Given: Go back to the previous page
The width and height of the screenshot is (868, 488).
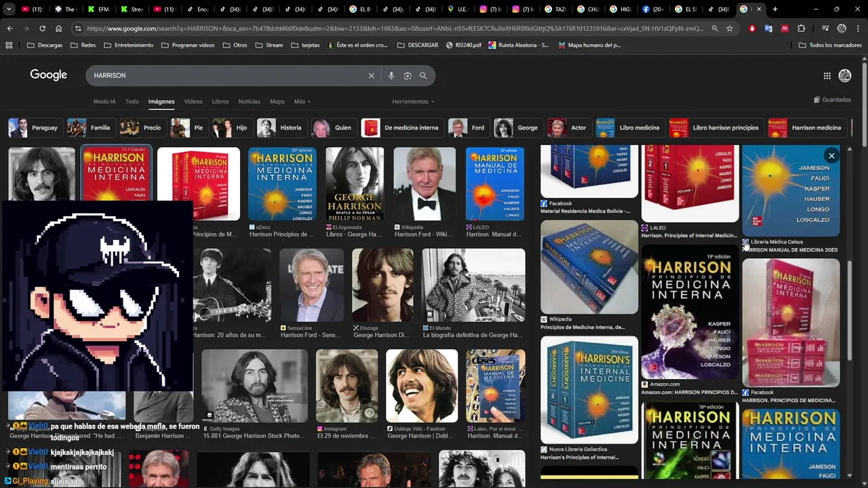Looking at the screenshot, I should [9, 28].
